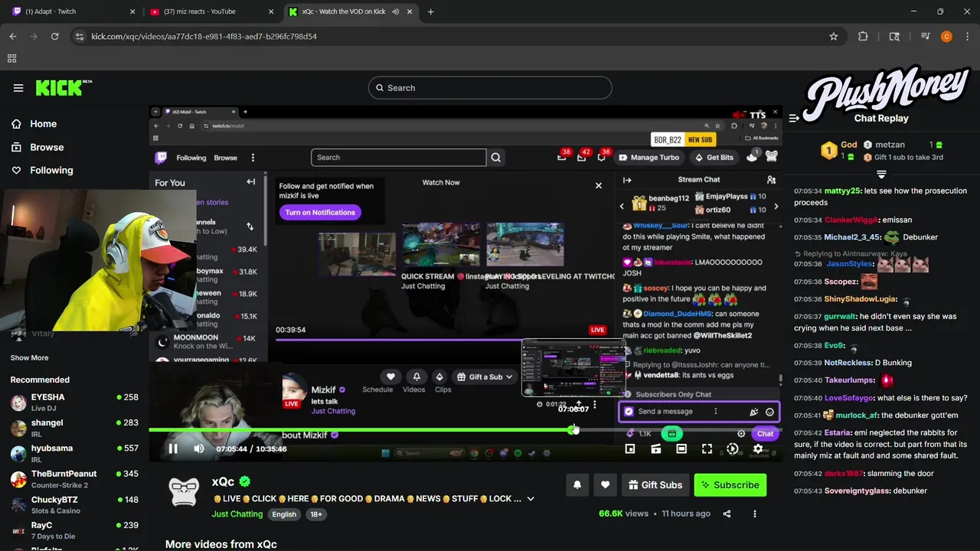The image size is (980, 551).
Task: Mute the Kick tab via speaker icon
Action: point(396,11)
